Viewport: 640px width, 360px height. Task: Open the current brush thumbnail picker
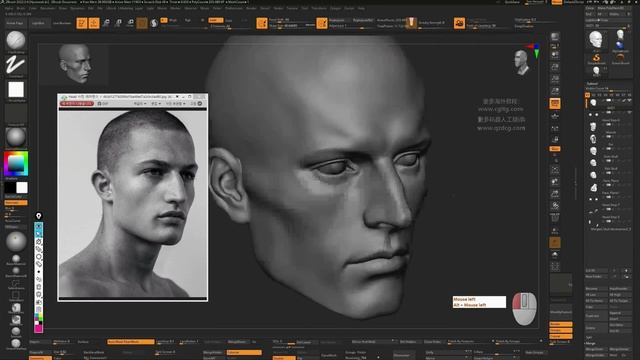16,40
